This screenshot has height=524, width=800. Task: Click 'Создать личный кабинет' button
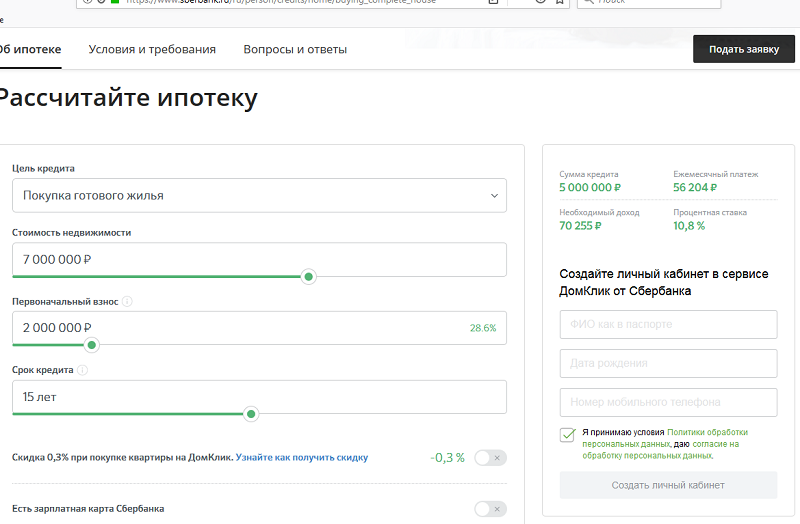(x=668, y=485)
